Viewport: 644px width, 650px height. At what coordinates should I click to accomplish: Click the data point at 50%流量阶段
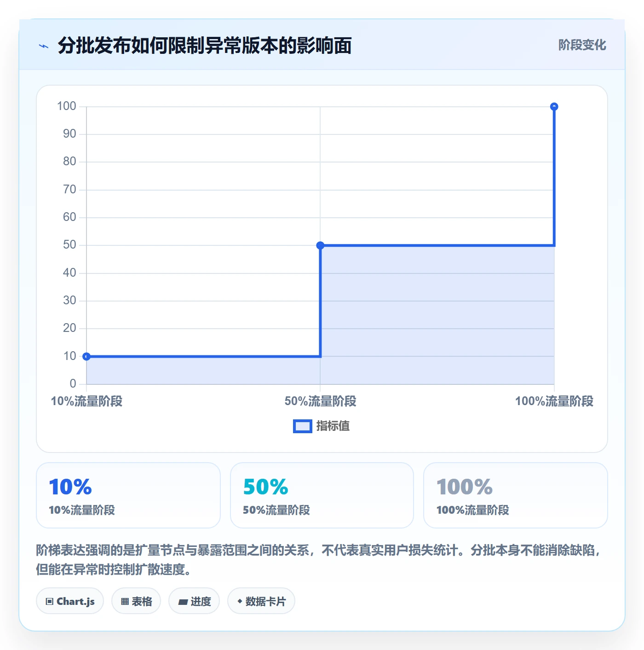pos(320,245)
